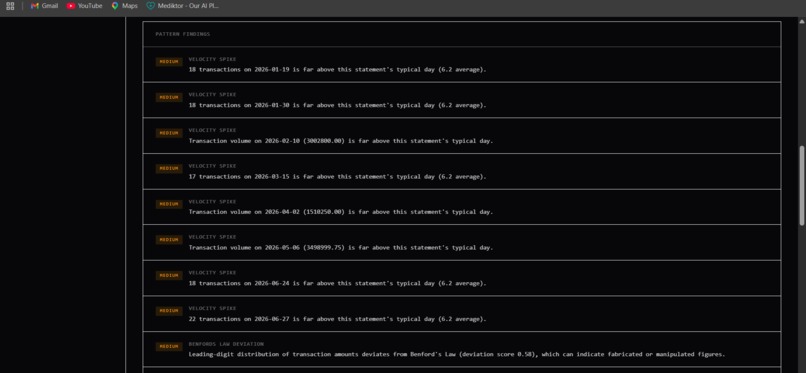Click the 'Leading-digit distribution' Benford's Law description

[x=456, y=354]
